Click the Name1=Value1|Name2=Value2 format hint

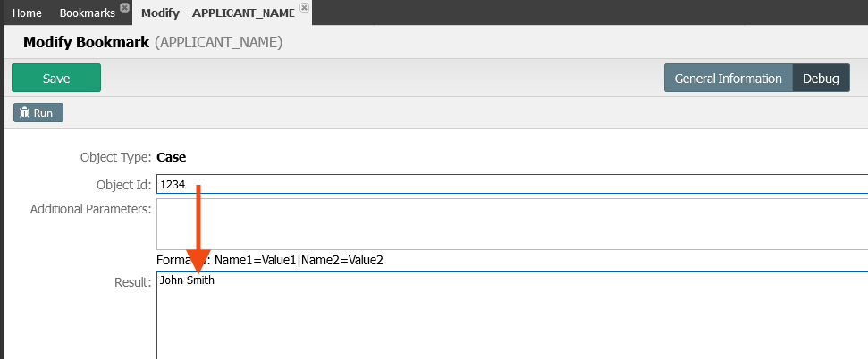point(299,260)
